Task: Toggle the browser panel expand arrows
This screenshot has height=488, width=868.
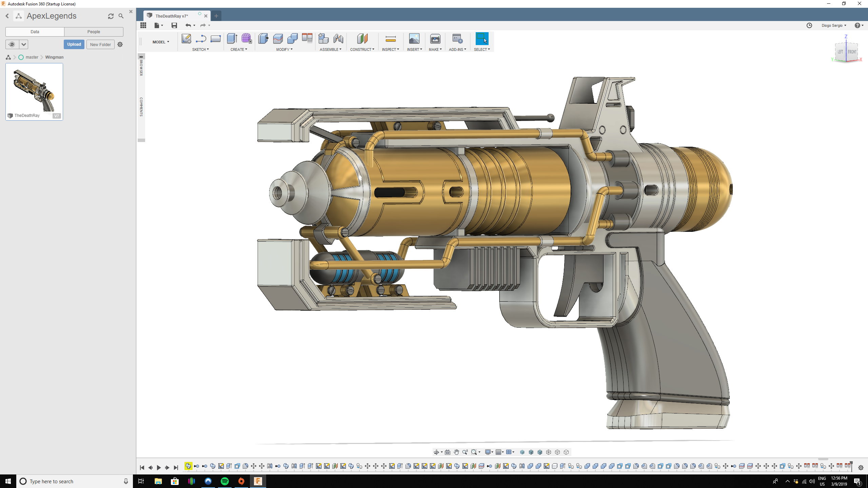Action: pos(141,57)
